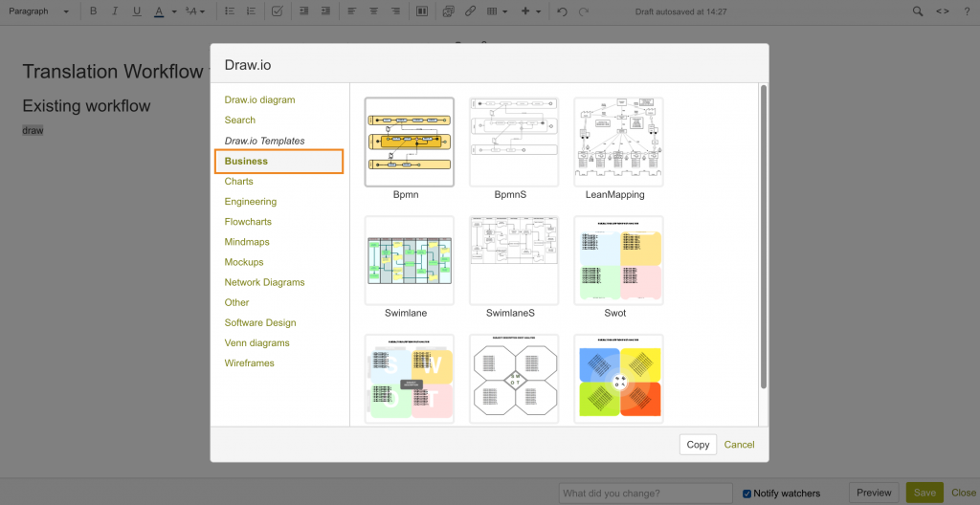Insert a numbered list
980x505 pixels.
pyautogui.click(x=251, y=11)
